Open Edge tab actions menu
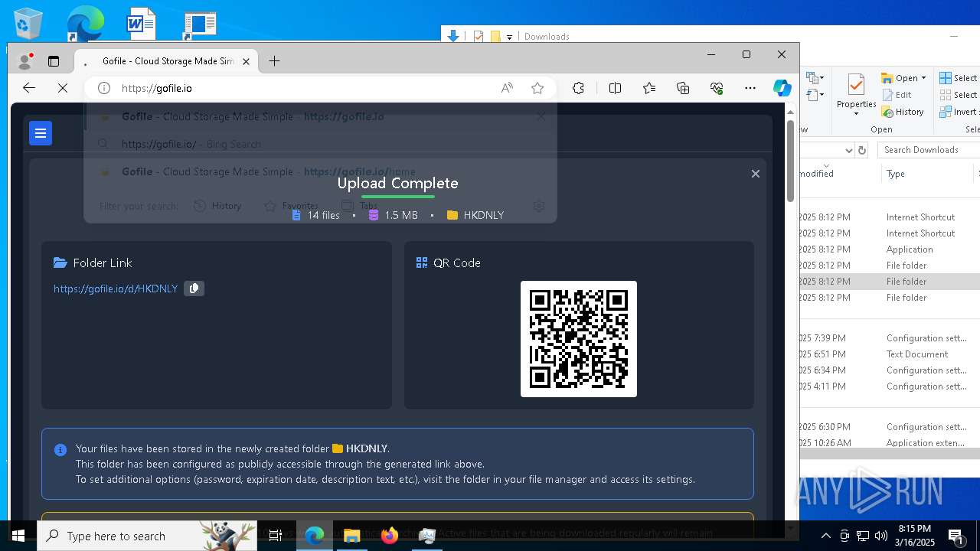Viewport: 980px width, 551px height. (54, 61)
